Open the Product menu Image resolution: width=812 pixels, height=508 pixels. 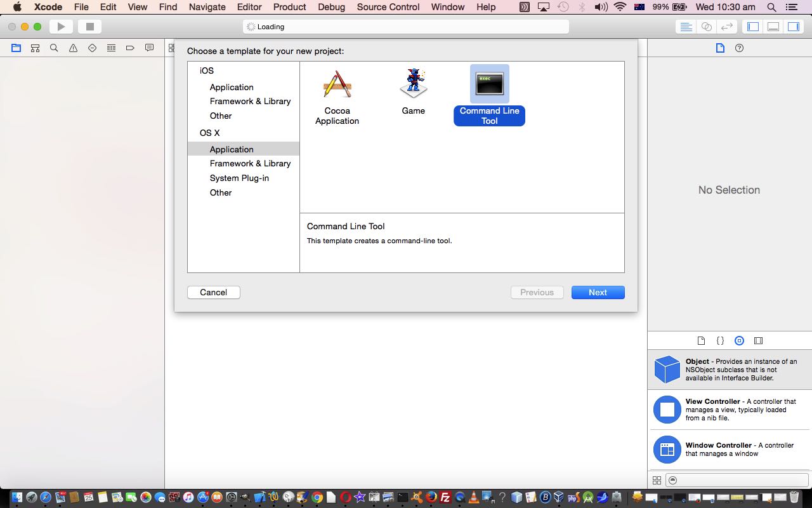click(x=290, y=7)
